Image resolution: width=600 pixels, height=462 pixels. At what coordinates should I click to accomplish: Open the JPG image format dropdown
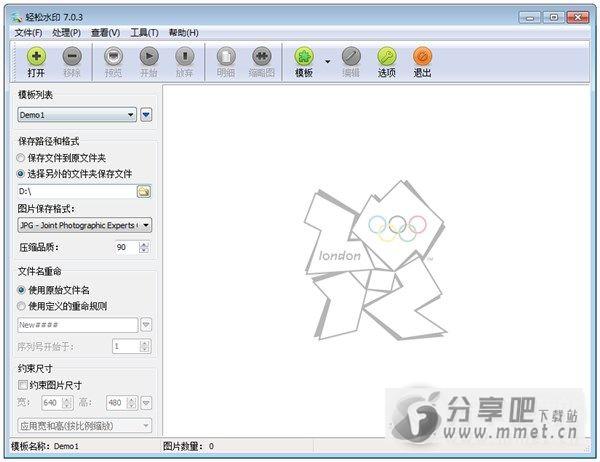(x=85, y=225)
